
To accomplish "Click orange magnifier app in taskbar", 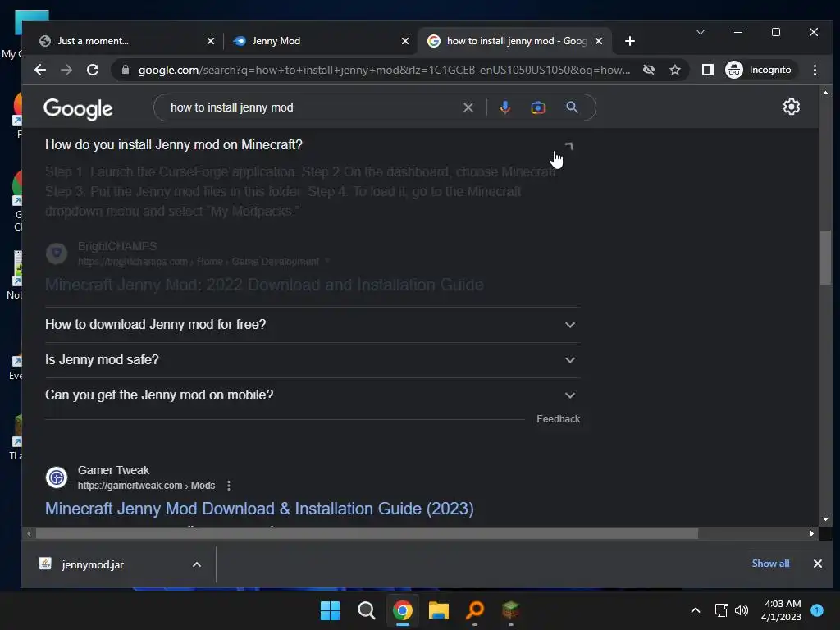I will tap(475, 610).
